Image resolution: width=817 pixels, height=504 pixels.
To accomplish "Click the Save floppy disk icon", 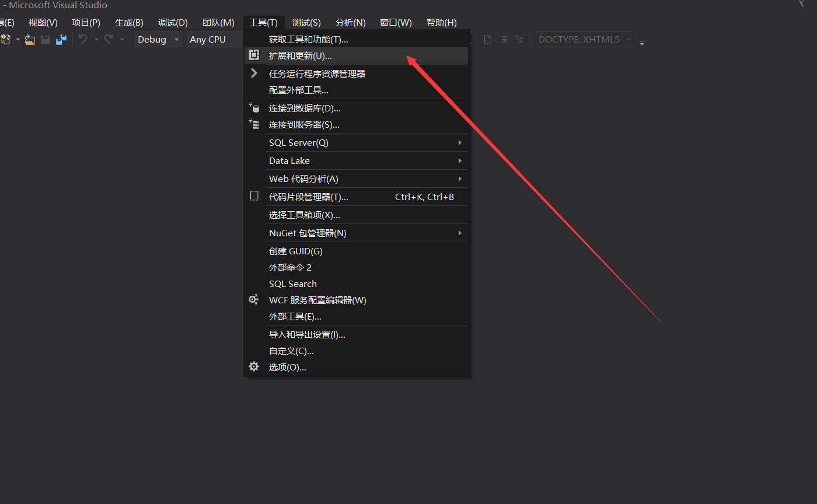I will coord(46,40).
